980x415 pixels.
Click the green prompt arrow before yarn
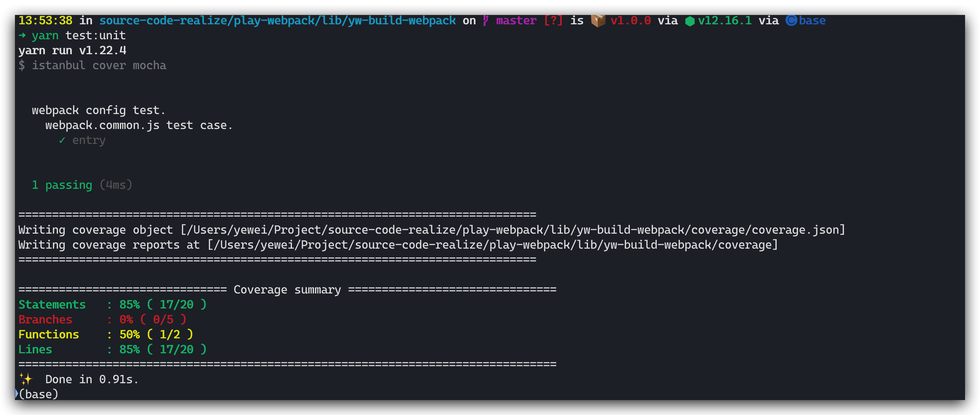[x=22, y=36]
